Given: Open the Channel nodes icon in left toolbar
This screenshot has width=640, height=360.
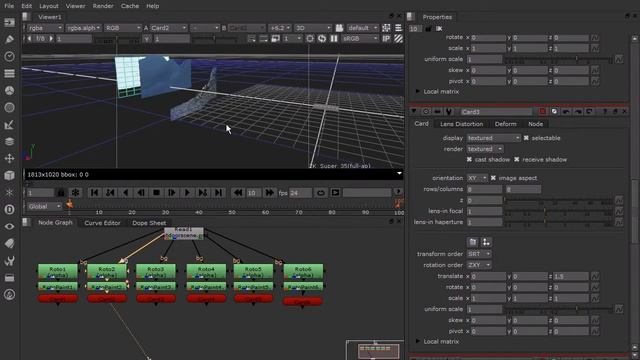Looking at the screenshot, I should [x=9, y=73].
